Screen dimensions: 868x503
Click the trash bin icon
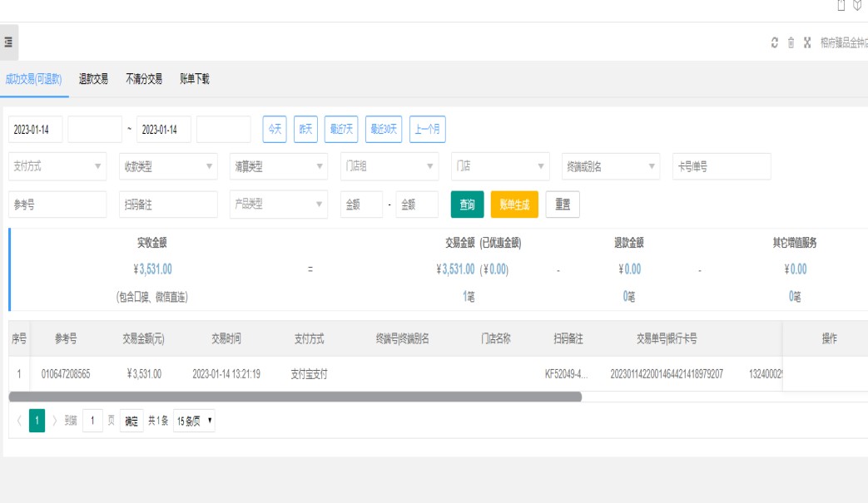[x=791, y=43]
